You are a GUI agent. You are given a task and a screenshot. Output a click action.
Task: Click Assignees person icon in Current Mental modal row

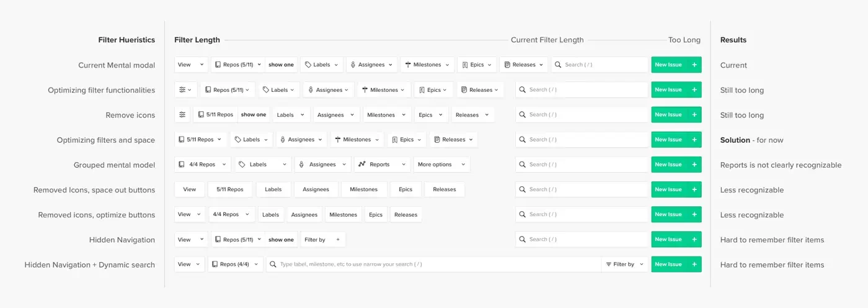click(x=353, y=65)
